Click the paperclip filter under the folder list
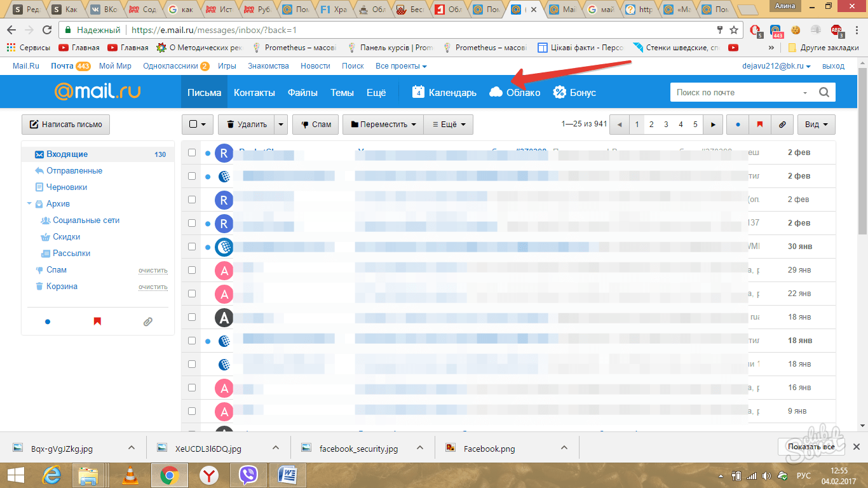The image size is (868, 488). click(x=148, y=322)
